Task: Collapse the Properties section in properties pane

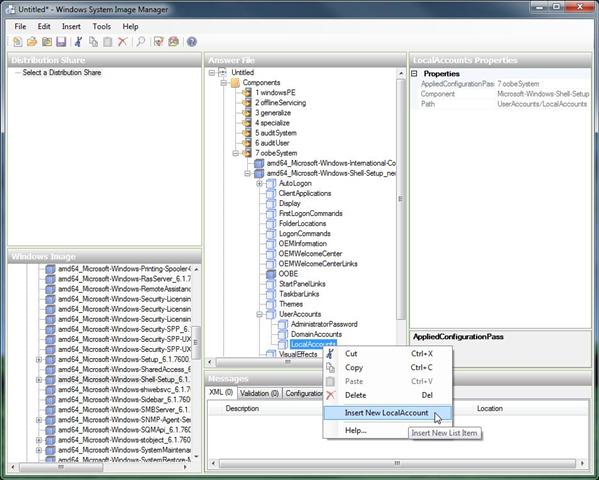Action: (x=414, y=73)
